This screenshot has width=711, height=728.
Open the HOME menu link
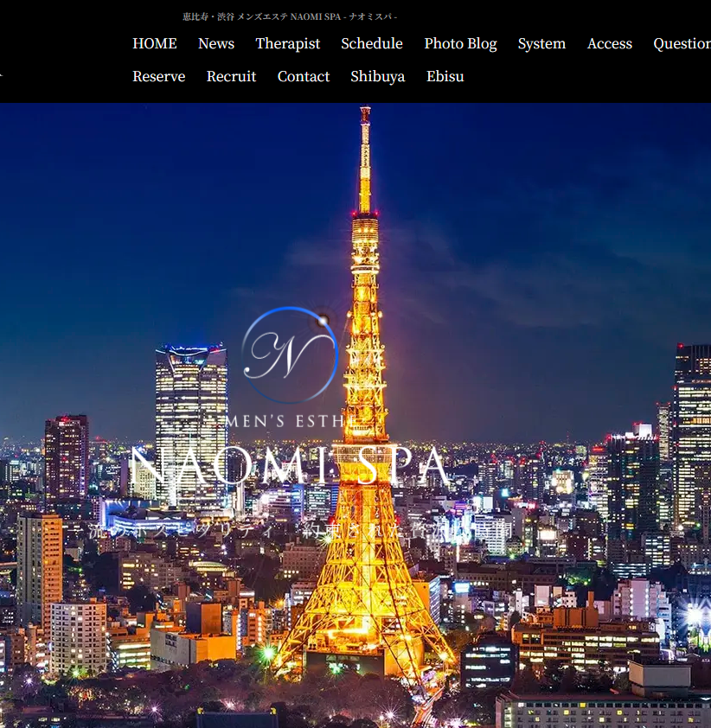[x=155, y=43]
